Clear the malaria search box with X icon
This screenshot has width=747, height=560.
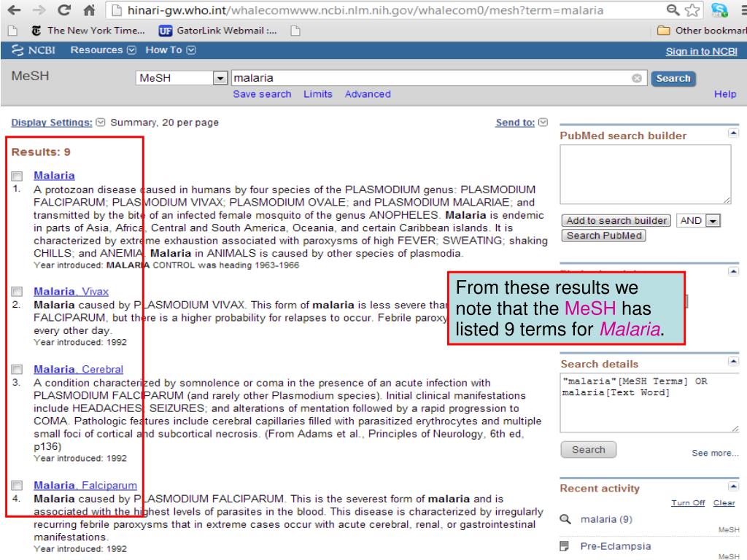tap(636, 78)
